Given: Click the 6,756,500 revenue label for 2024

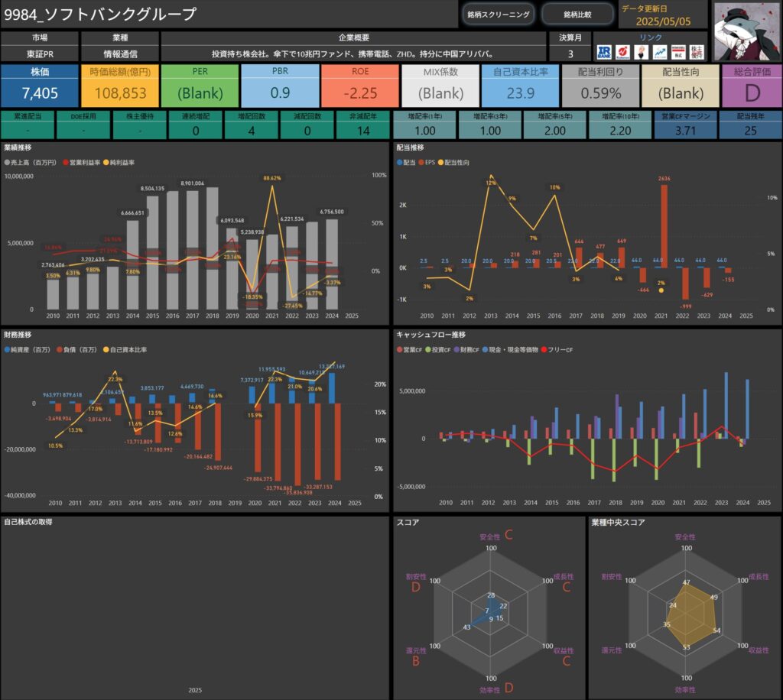Looking at the screenshot, I should point(332,212).
